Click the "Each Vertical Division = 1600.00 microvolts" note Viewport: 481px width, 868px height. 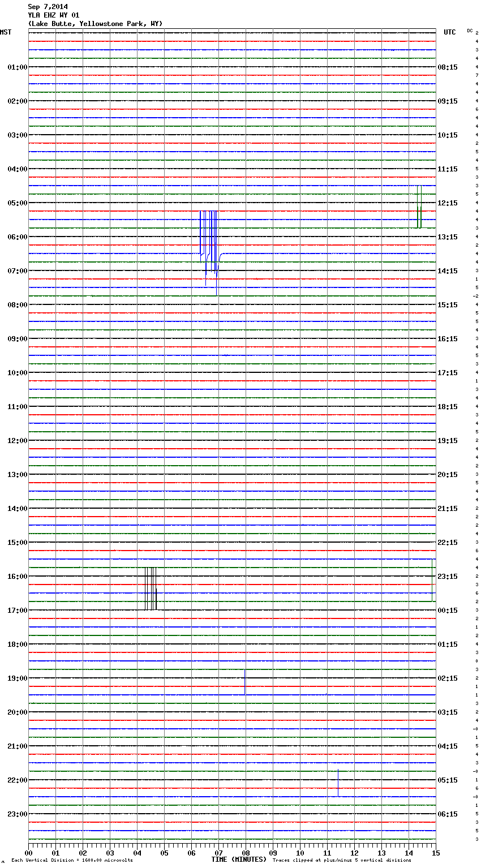coord(72,861)
